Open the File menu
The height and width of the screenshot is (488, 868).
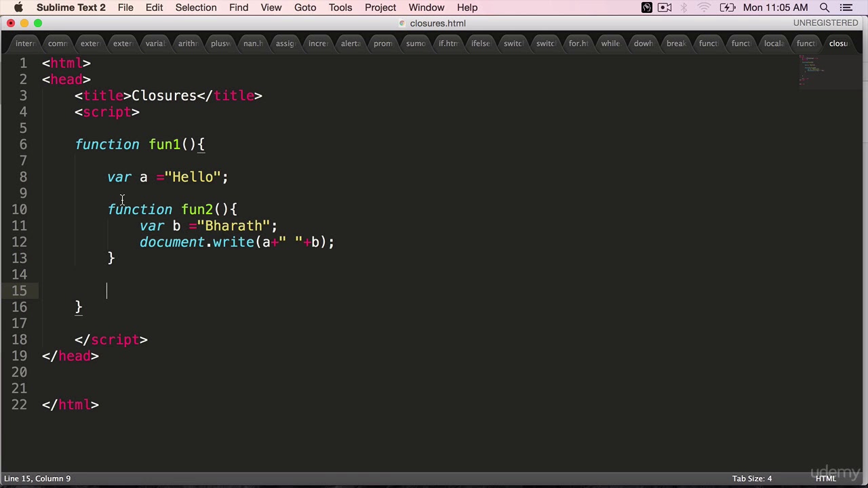pyautogui.click(x=125, y=7)
